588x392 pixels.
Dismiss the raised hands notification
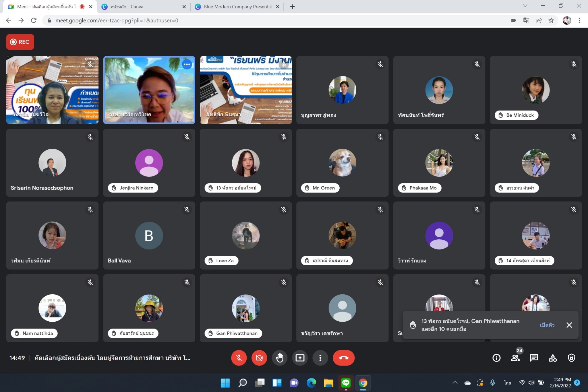569,325
